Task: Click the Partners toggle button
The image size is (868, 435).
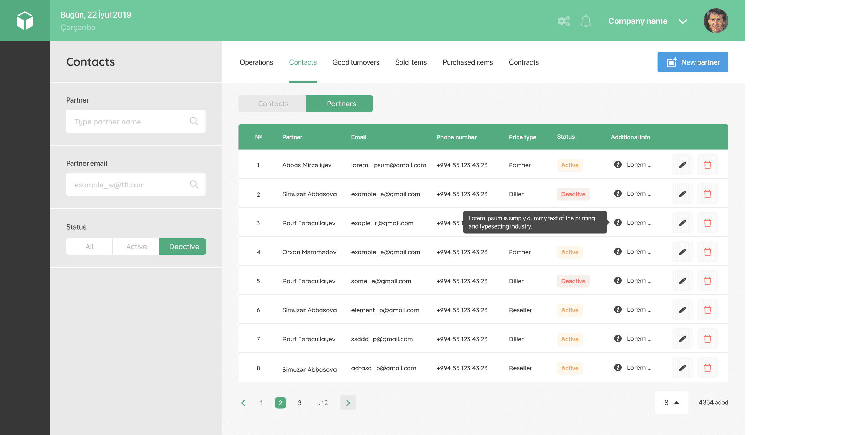Action: tap(340, 103)
